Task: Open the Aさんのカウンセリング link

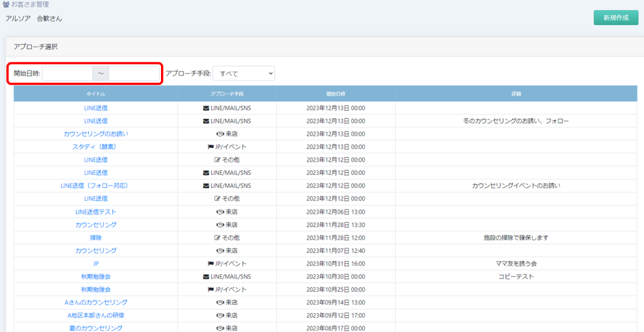Action: click(x=96, y=302)
